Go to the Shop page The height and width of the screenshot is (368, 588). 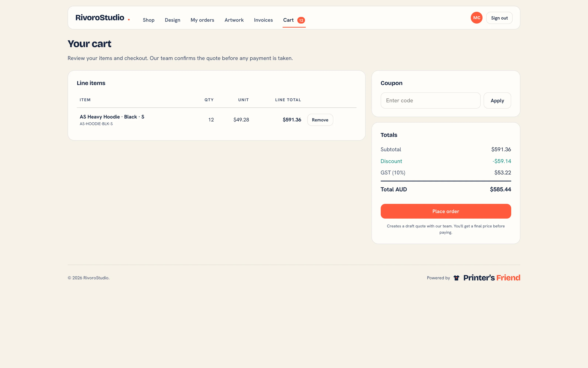(148, 20)
